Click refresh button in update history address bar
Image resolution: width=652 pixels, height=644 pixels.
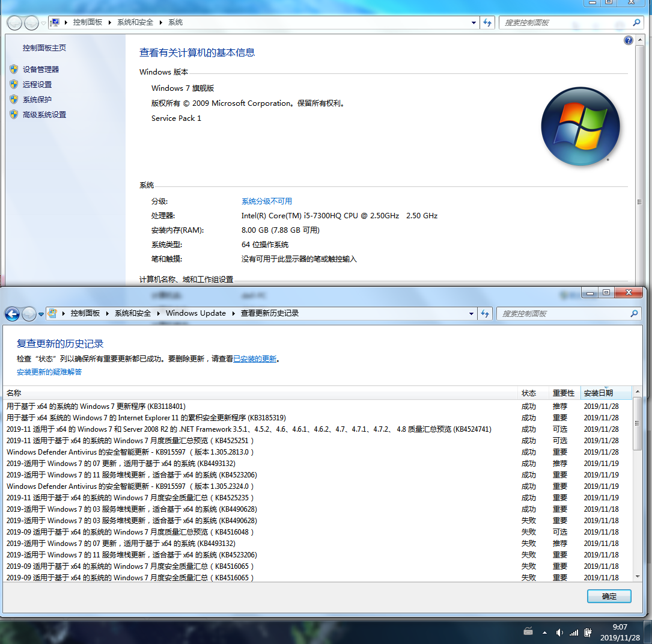coord(486,314)
